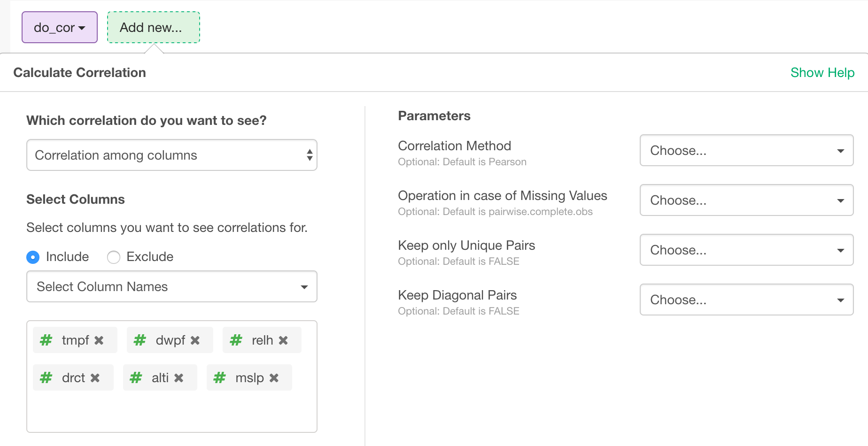Choose an option for Missing Values operation

(x=746, y=200)
